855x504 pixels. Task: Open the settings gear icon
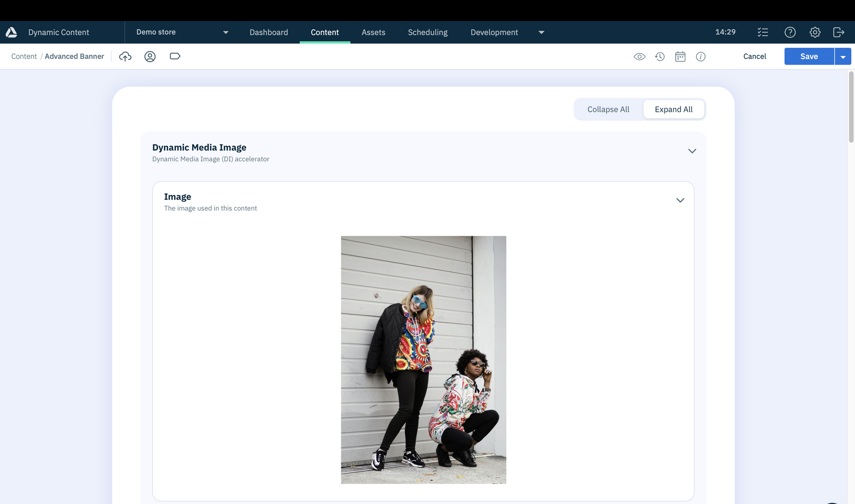tap(815, 32)
